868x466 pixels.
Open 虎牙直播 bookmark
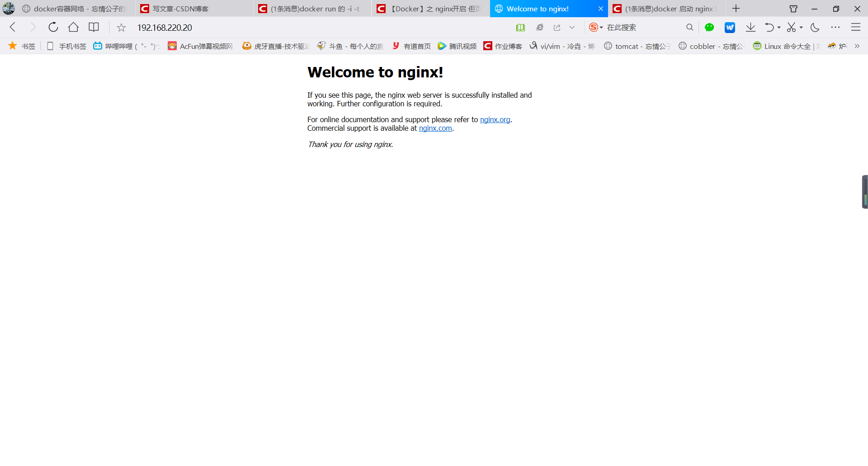(x=276, y=46)
